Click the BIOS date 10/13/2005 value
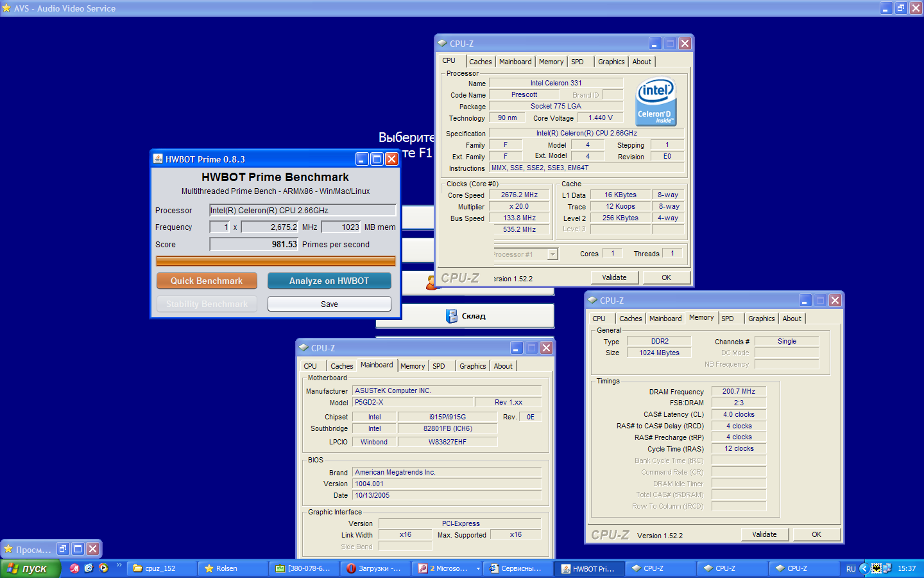This screenshot has width=924, height=578. [x=447, y=495]
